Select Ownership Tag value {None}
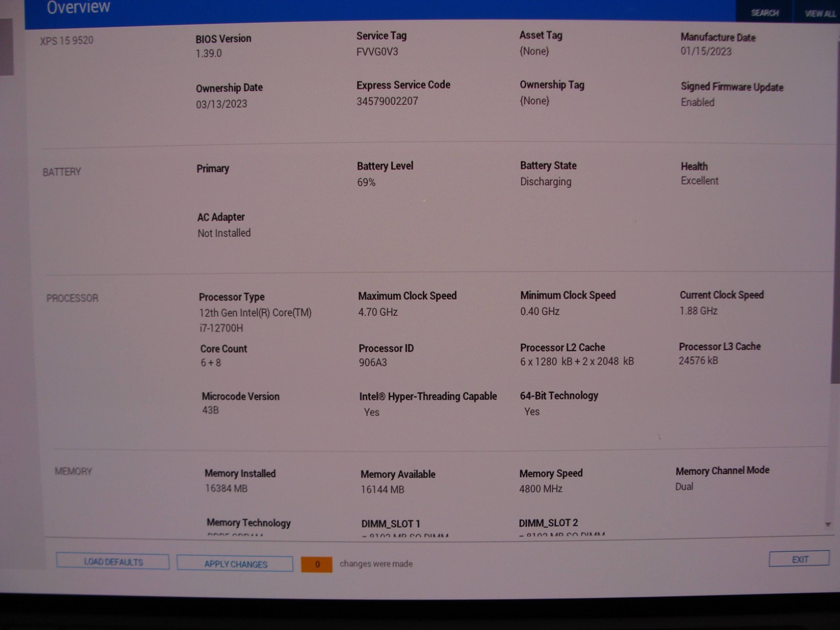Screen dimensions: 840x630 pos(534,100)
